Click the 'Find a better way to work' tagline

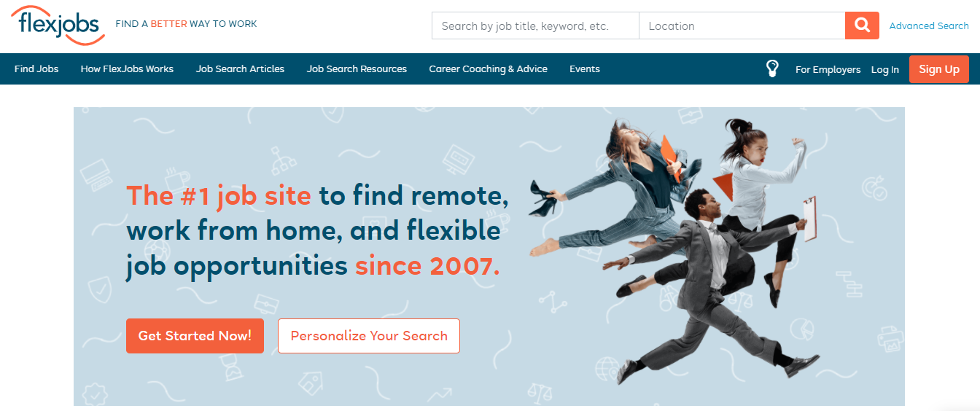pyautogui.click(x=186, y=24)
